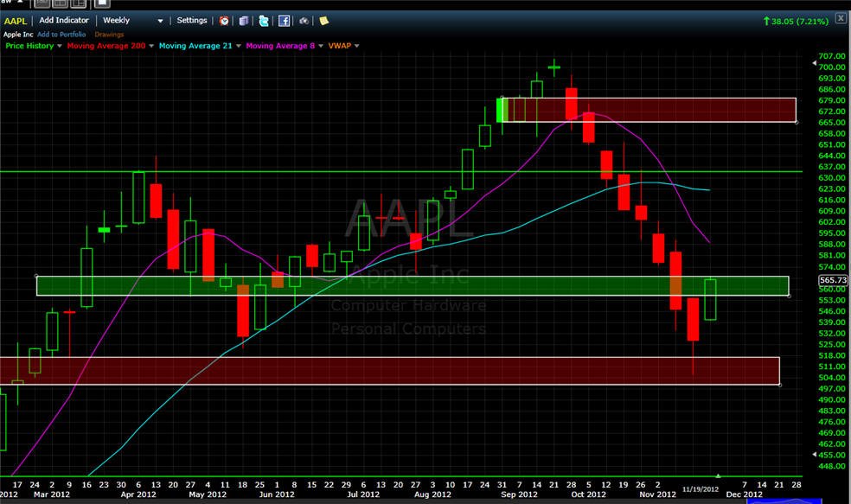Share the chart via the Facebook icon
851x504 pixels.
point(284,21)
